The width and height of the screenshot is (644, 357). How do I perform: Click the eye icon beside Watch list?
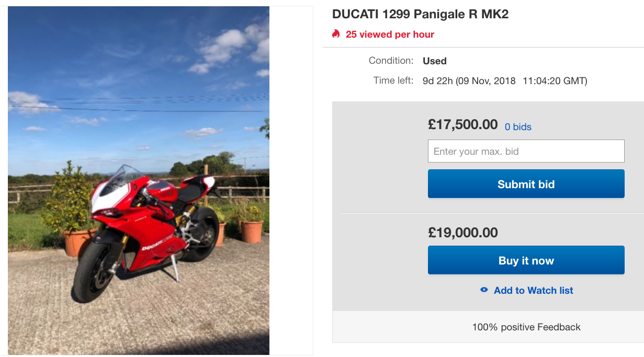484,290
